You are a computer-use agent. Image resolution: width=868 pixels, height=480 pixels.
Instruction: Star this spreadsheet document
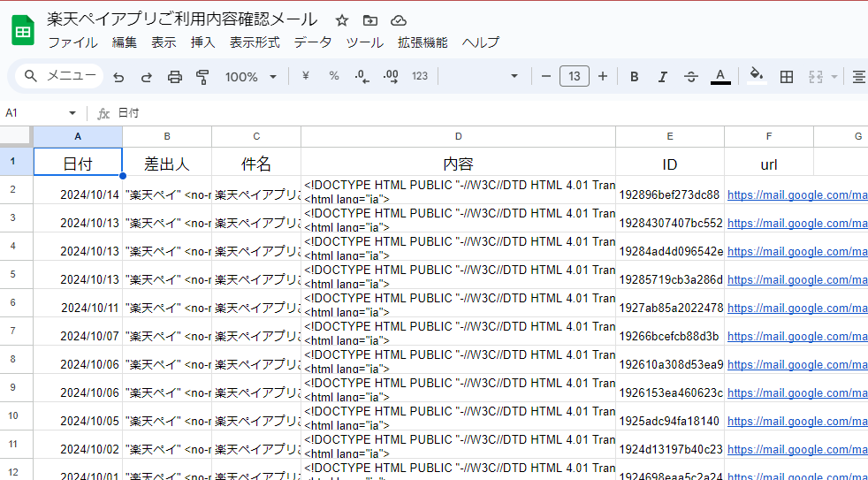(x=342, y=21)
